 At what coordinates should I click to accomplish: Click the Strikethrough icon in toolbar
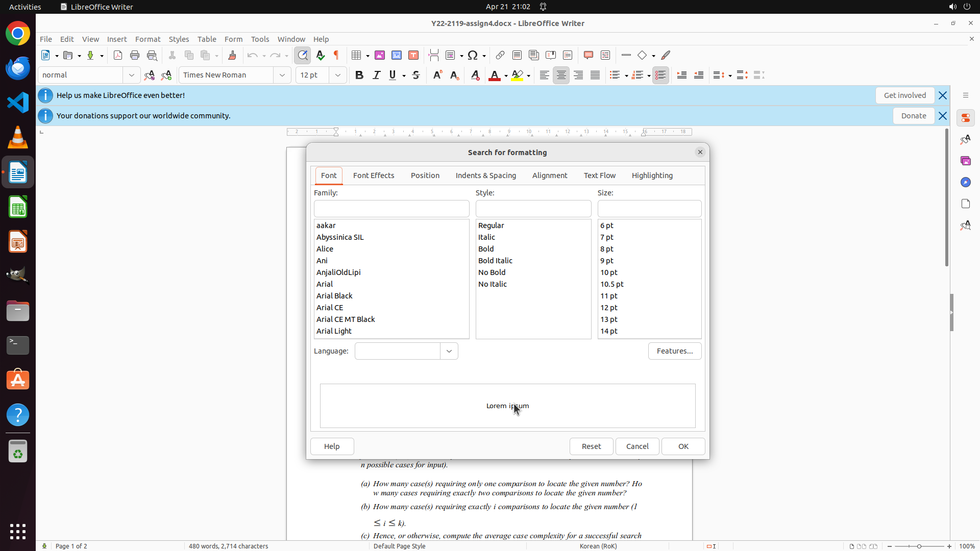[416, 75]
